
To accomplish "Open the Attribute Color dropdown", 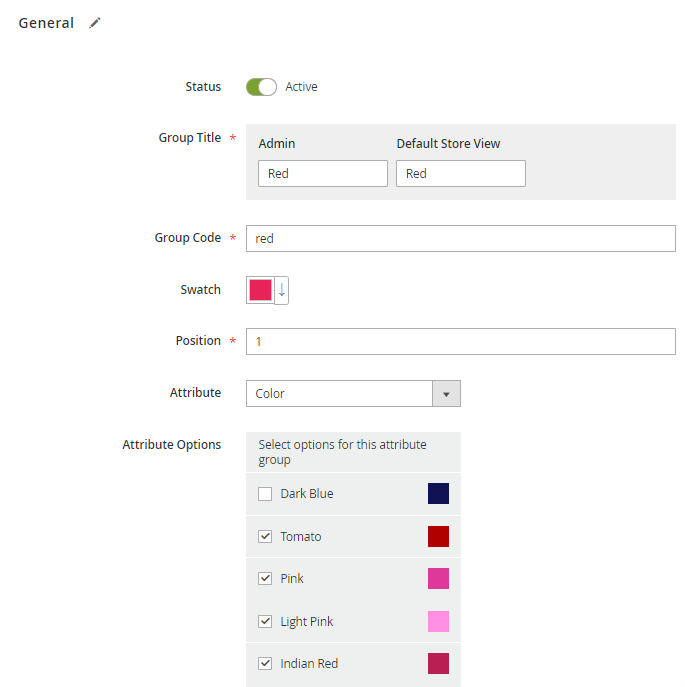I will [x=340, y=394].
